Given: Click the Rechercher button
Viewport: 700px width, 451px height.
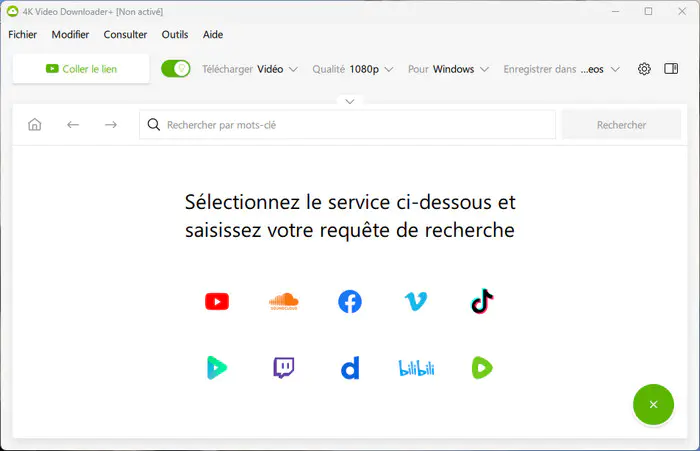Looking at the screenshot, I should point(621,125).
